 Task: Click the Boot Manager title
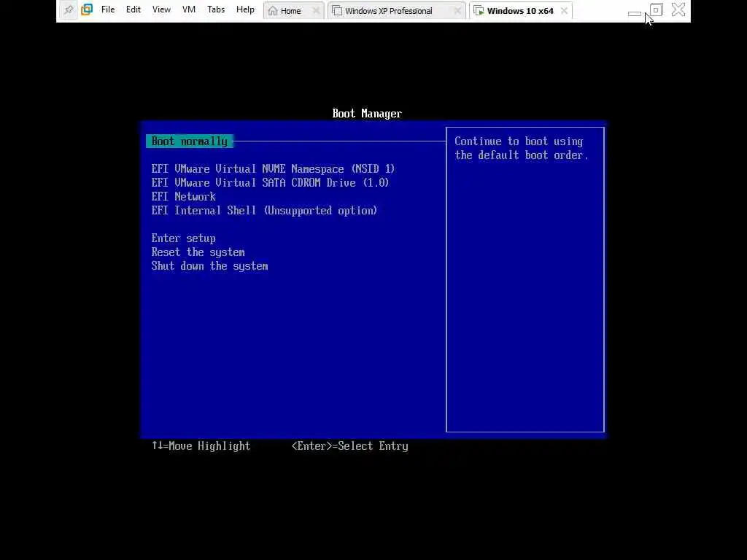click(x=367, y=114)
